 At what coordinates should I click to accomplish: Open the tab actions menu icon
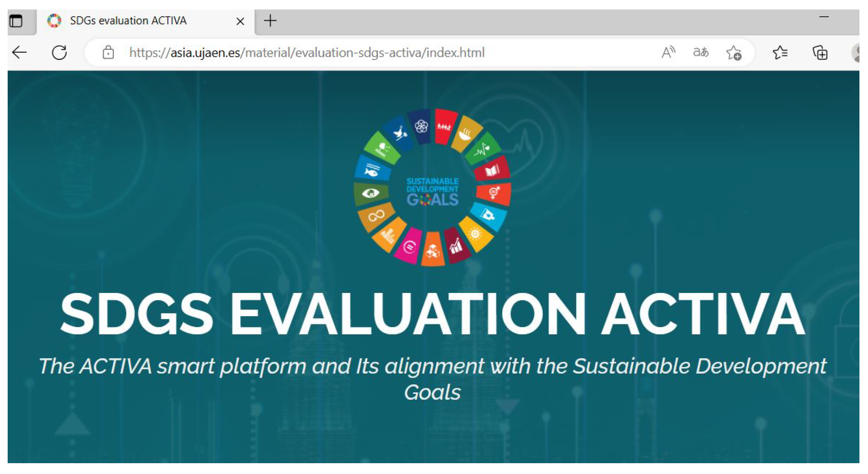pyautogui.click(x=16, y=21)
